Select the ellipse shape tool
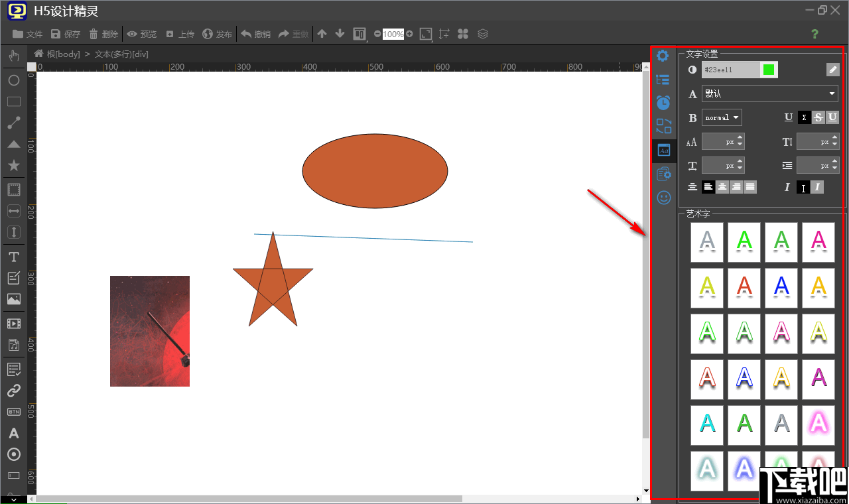 (x=13, y=81)
